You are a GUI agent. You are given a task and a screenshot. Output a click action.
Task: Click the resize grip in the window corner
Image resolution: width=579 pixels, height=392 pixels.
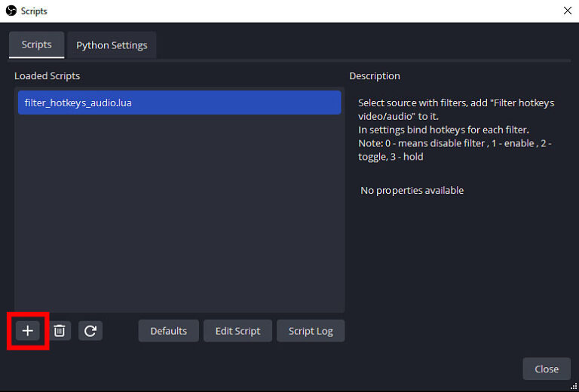(574, 387)
